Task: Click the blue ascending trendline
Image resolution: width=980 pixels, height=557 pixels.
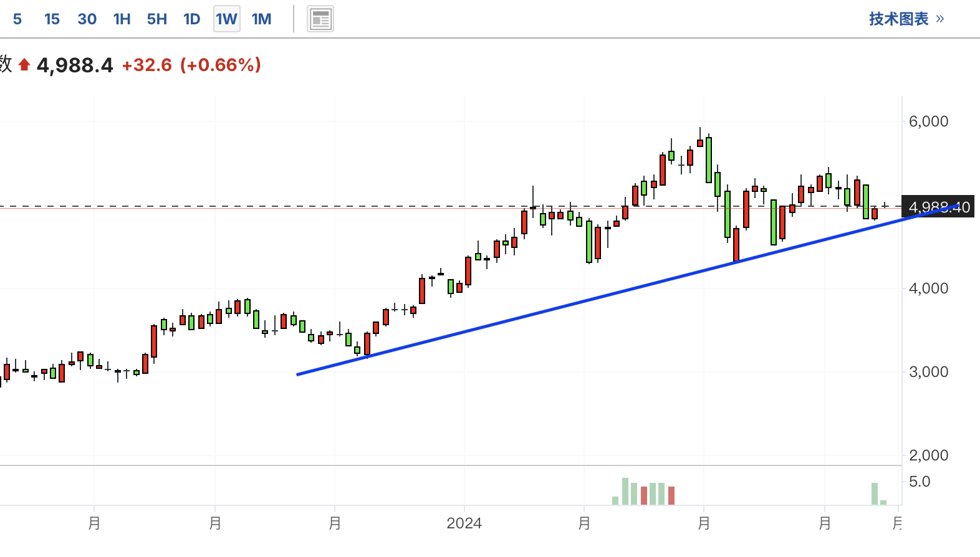Action: tap(627, 290)
